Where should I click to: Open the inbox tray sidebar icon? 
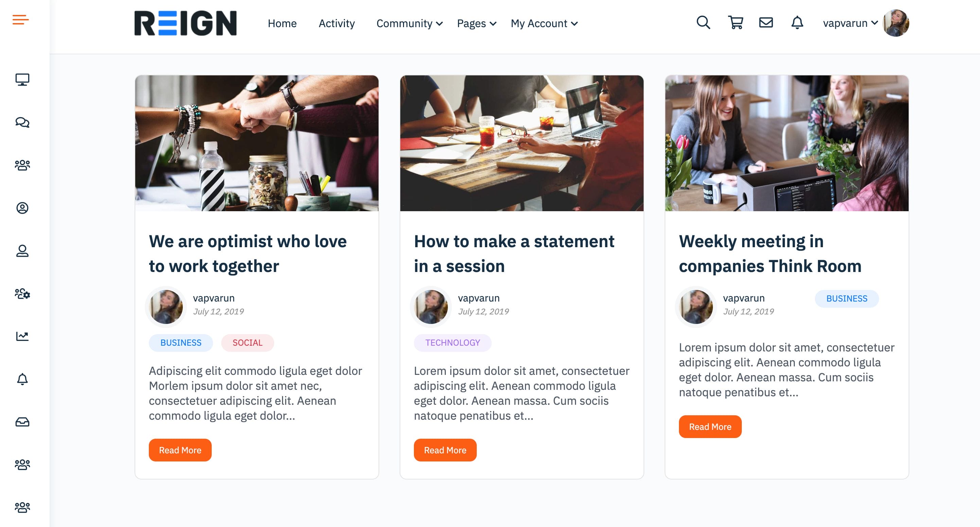tap(22, 422)
